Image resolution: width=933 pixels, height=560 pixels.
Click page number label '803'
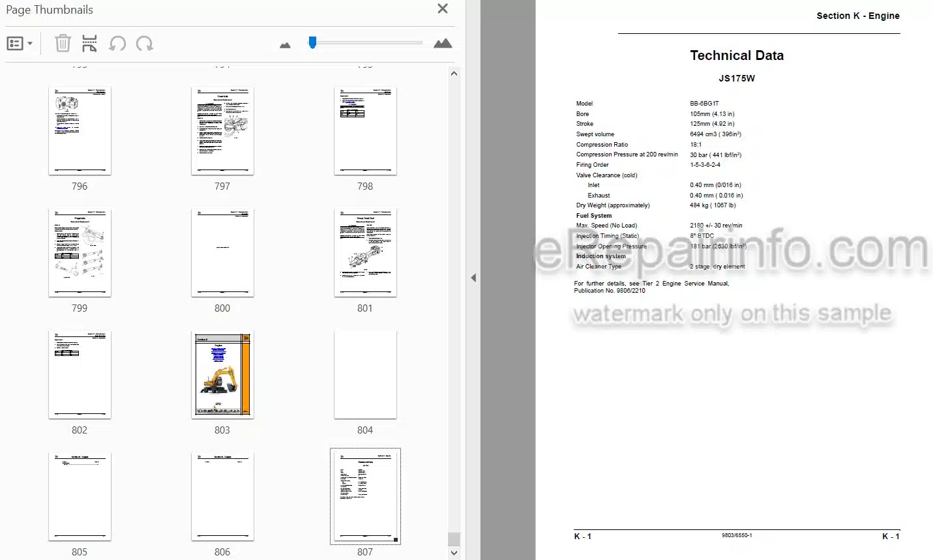pos(222,430)
